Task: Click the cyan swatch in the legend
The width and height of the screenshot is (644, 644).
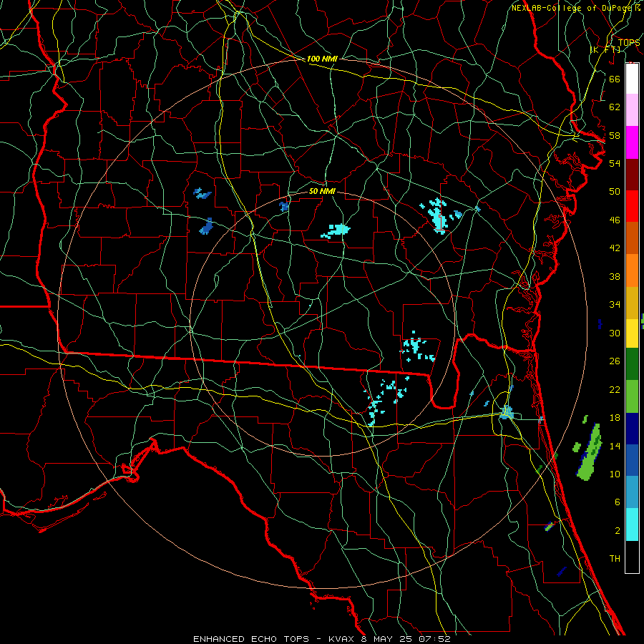Action: pos(632,525)
